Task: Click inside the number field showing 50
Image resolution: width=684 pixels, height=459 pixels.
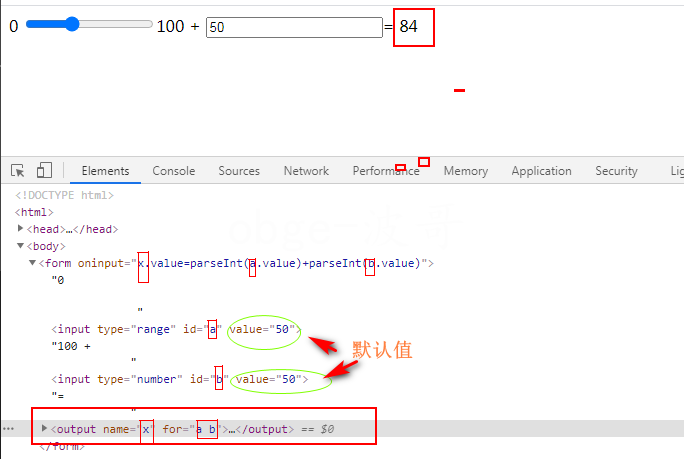Action: click(294, 27)
